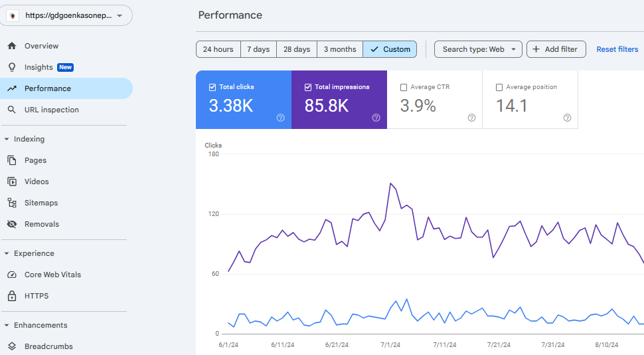Viewport: 644px width, 355px height.
Task: Click the Core Web Vitals gauge icon
Action: tap(12, 275)
